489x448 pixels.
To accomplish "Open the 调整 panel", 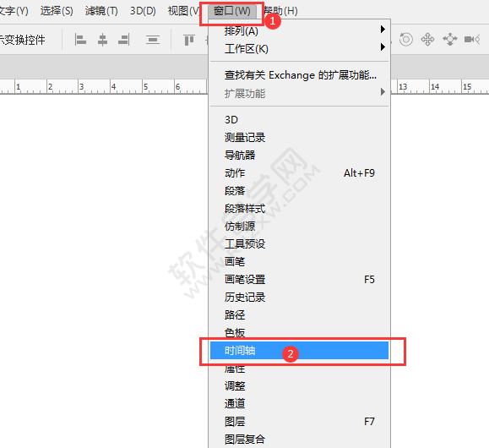I will tap(299, 386).
